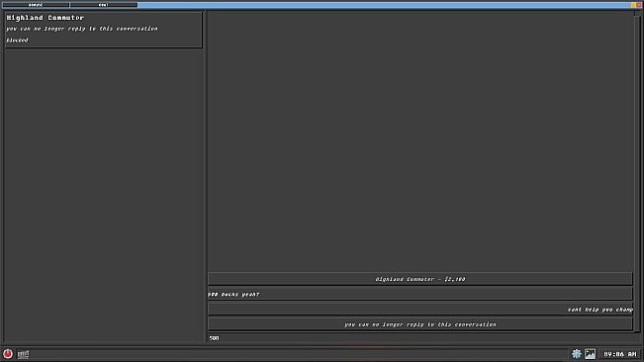Click the red power button in taskbar
Image resolution: width=644 pixels, height=362 pixels.
(8, 354)
